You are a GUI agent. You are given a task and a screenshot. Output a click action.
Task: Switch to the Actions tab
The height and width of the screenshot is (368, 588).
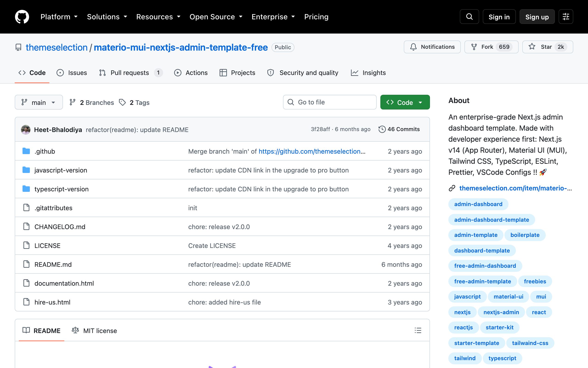191,73
